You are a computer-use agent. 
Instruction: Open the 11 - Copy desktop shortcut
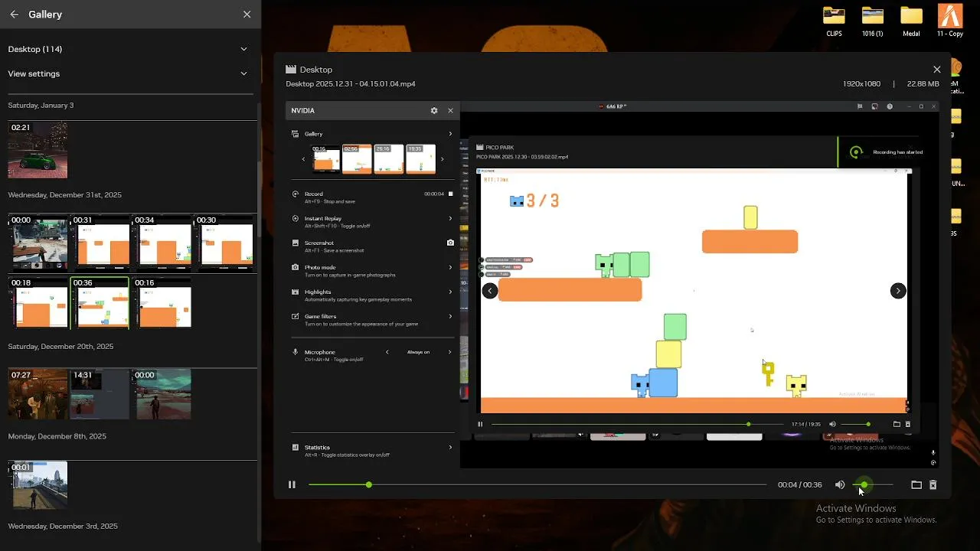(x=950, y=21)
